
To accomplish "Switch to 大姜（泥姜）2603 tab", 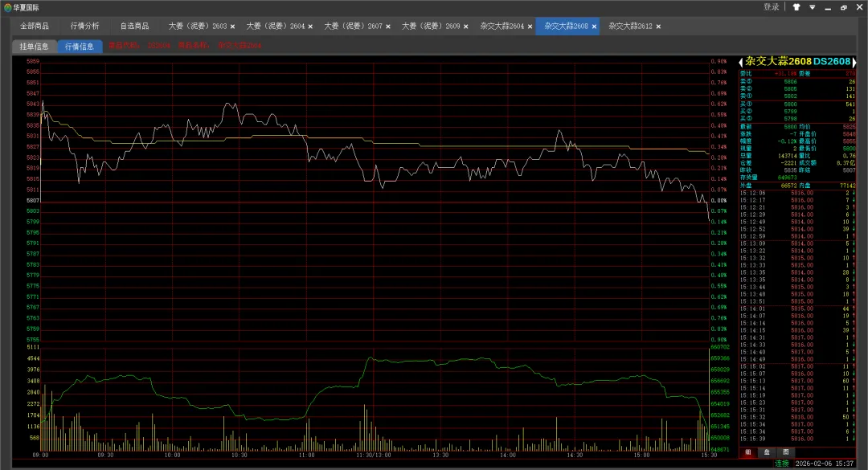I will tap(198, 26).
